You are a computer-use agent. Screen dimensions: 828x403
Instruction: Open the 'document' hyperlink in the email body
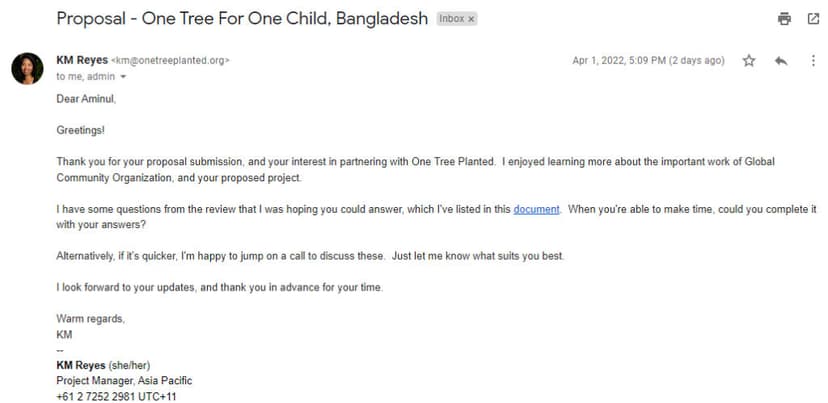536,209
